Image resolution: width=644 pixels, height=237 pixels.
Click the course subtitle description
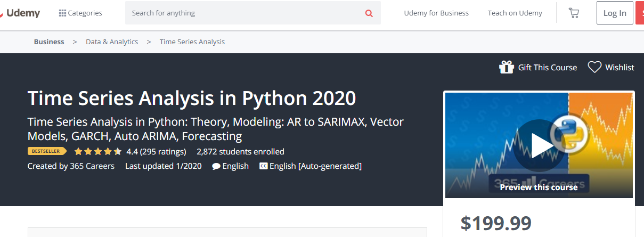click(x=216, y=128)
